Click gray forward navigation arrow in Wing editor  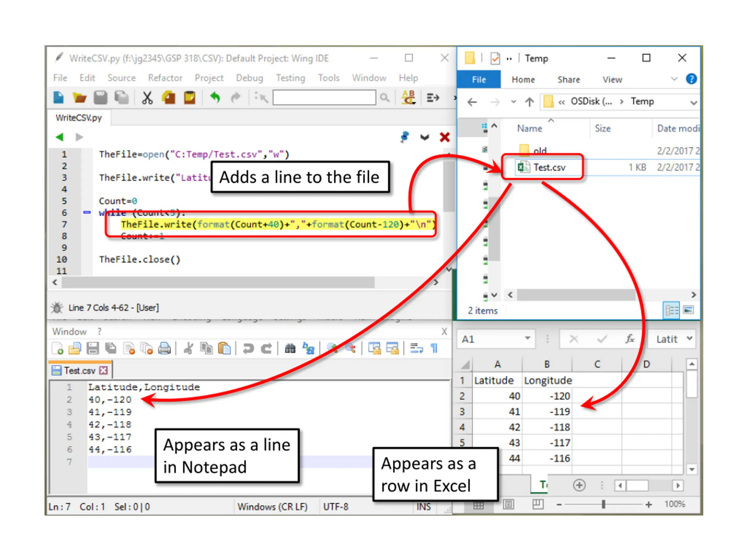79,137
